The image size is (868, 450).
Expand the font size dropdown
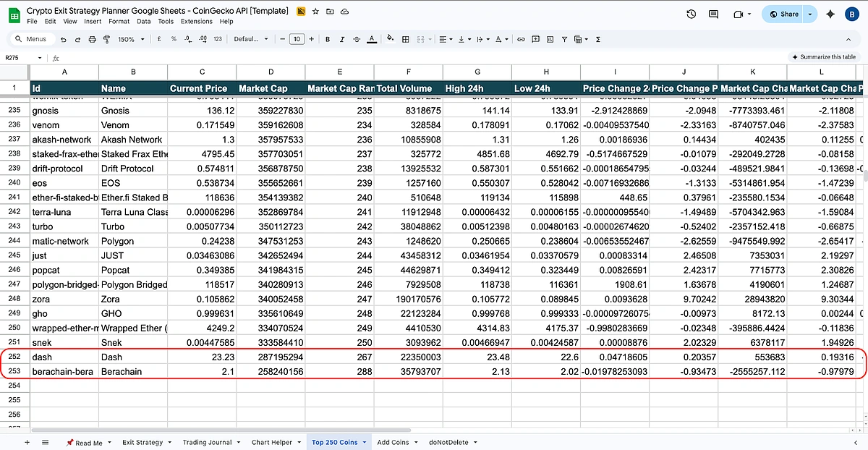point(297,39)
